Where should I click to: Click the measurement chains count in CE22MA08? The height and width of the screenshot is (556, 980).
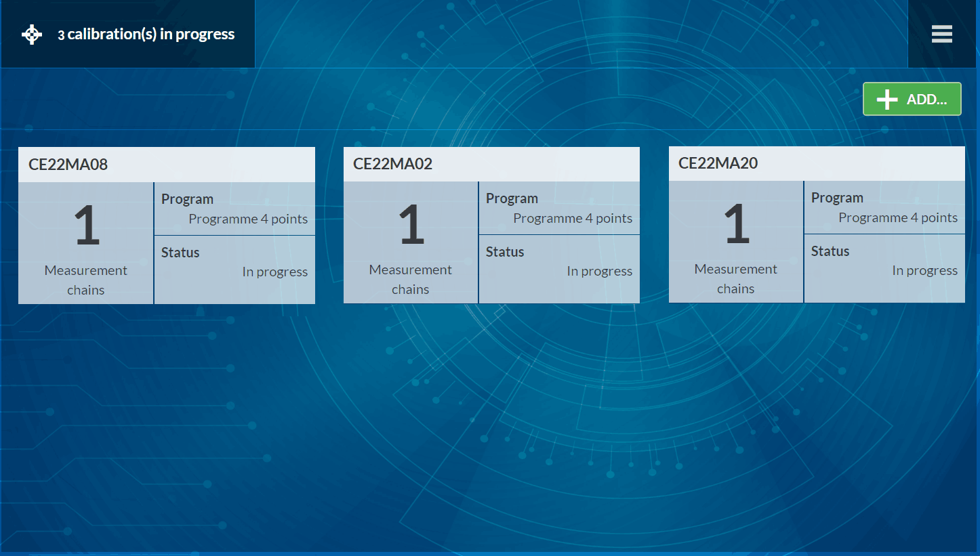[87, 226]
